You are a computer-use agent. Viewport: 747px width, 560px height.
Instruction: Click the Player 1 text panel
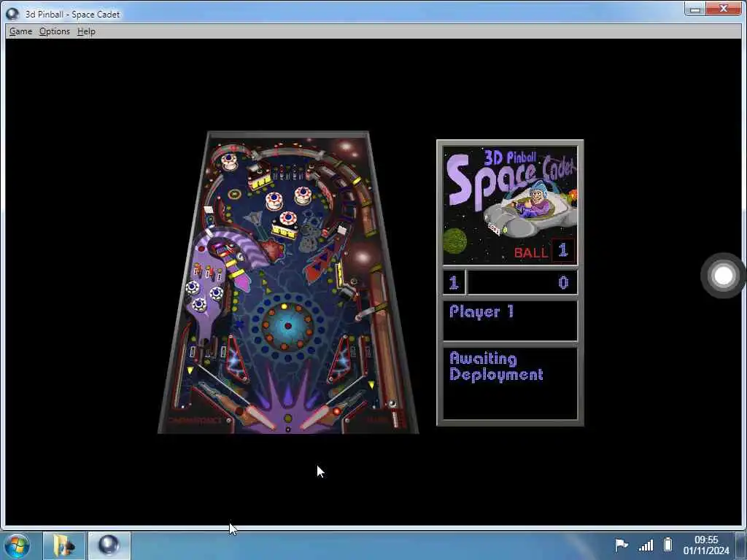click(x=510, y=320)
